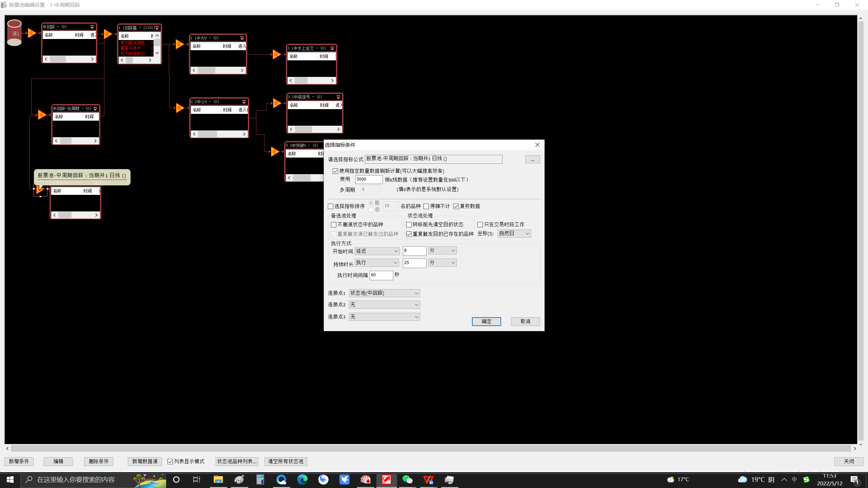
Task: Enable 转移前先清空目的状态 checkbox
Action: [x=409, y=225]
